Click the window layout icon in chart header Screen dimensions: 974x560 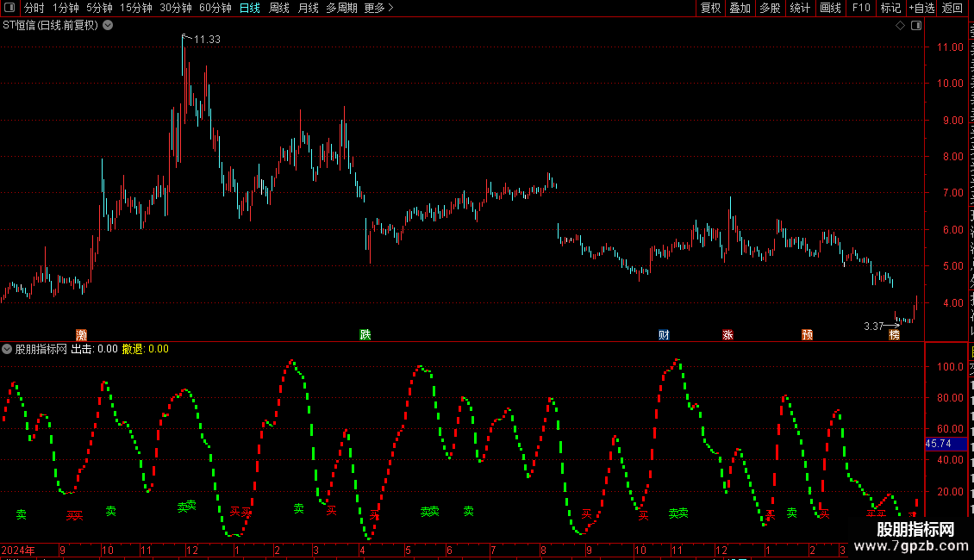coord(916,26)
